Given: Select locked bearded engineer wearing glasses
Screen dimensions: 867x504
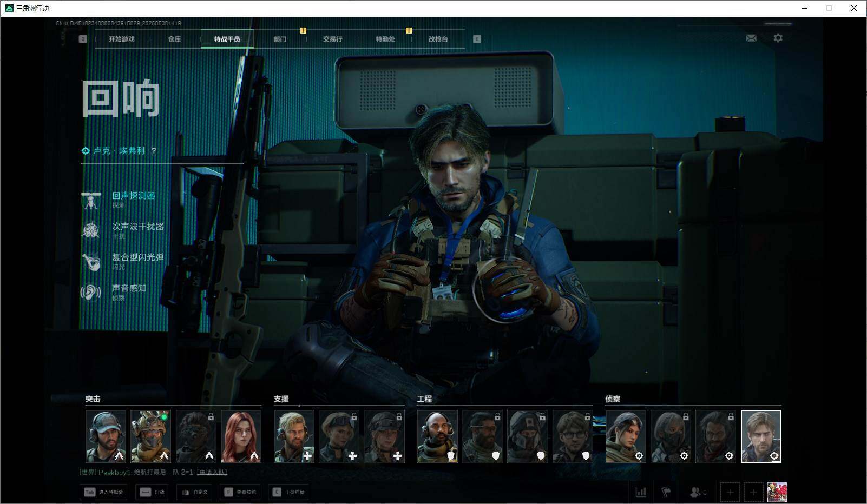Looking at the screenshot, I should (482, 436).
